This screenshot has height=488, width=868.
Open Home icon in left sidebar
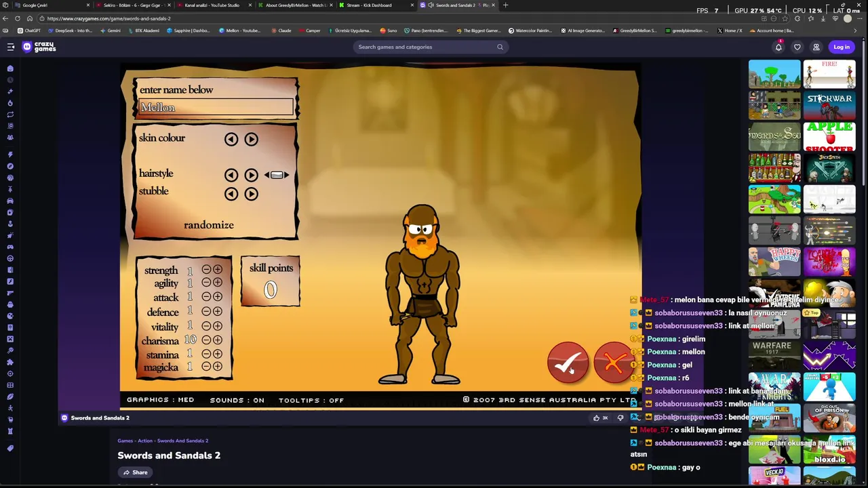(x=10, y=68)
